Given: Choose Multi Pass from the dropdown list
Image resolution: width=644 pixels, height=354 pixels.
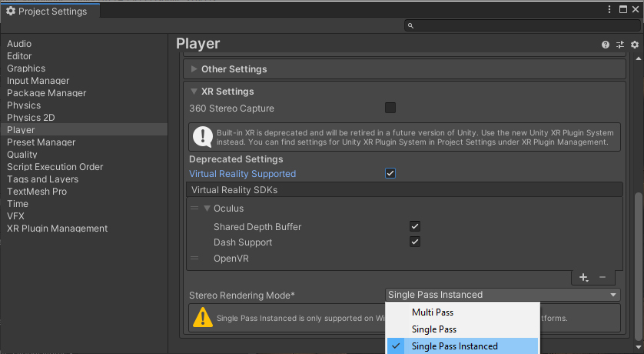Looking at the screenshot, I should coord(433,312).
